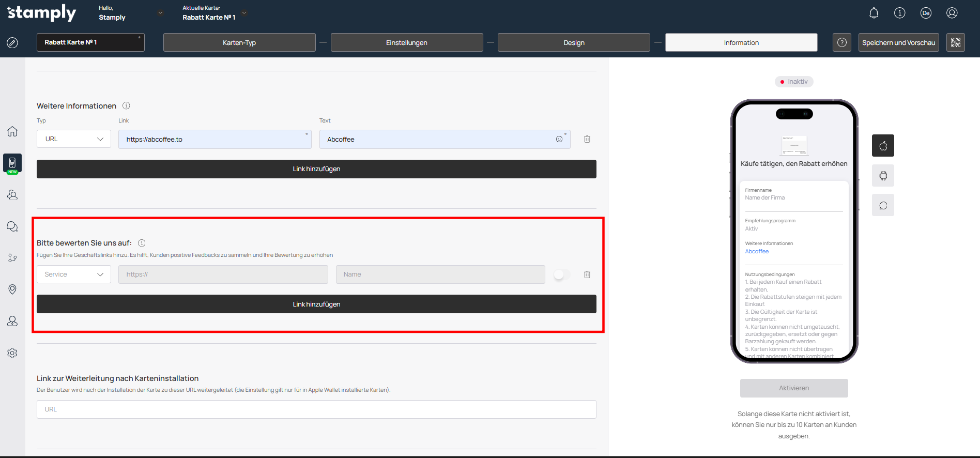Open the location pin sidebar icon

click(12, 289)
